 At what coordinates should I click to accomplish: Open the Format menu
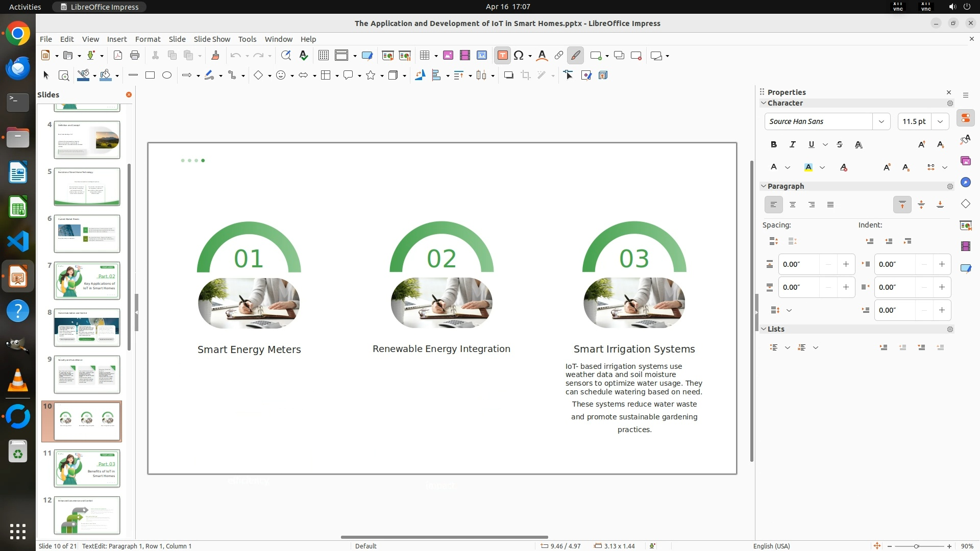click(148, 39)
